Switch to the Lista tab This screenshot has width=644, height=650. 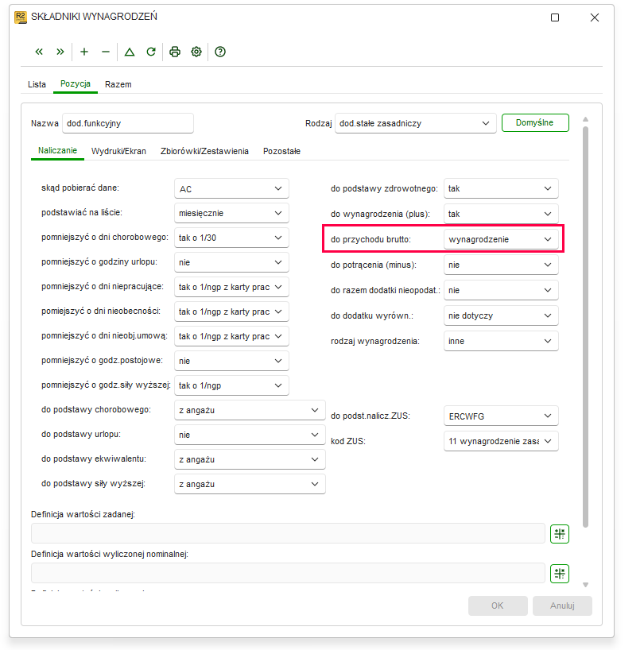point(37,84)
